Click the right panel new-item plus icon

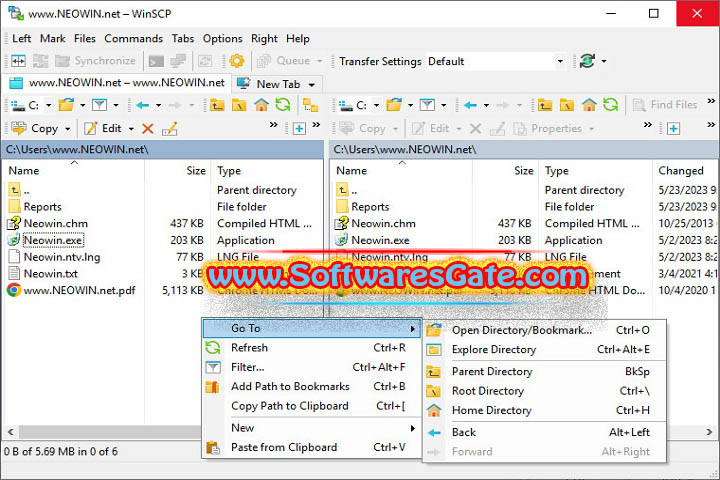pos(673,129)
